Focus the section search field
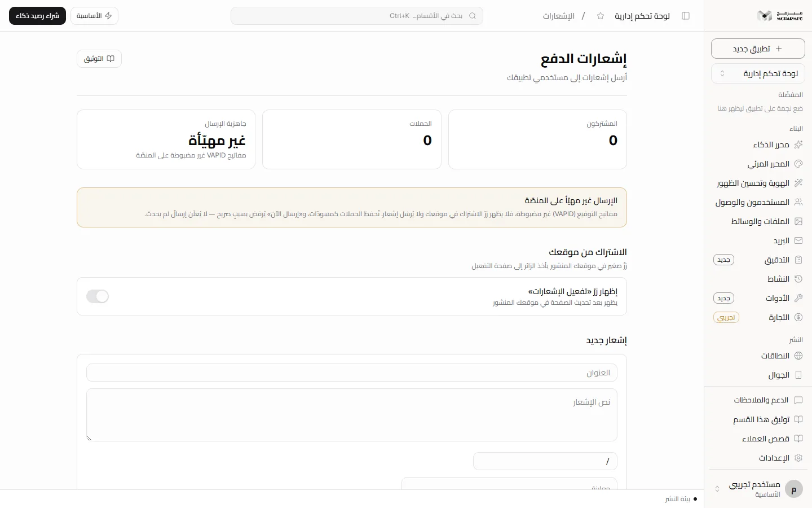Screen dimensions: 812x508 tap(357, 16)
